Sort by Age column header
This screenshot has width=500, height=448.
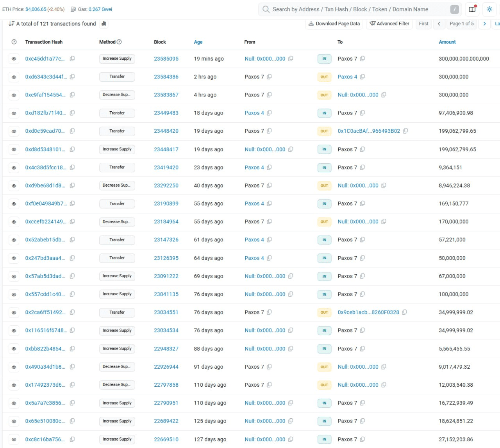[198, 42]
